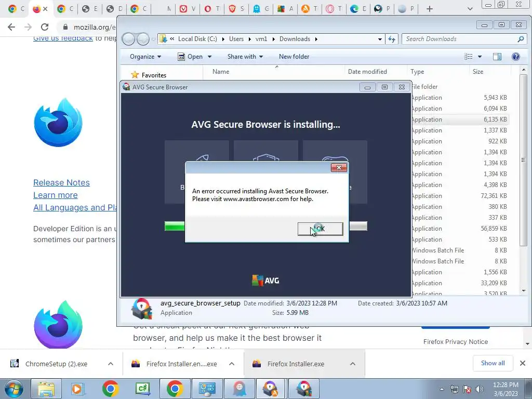Screen dimensions: 532x399
Task: Expand the arrow after Downloads in breadcrumb
Action: coord(316,39)
